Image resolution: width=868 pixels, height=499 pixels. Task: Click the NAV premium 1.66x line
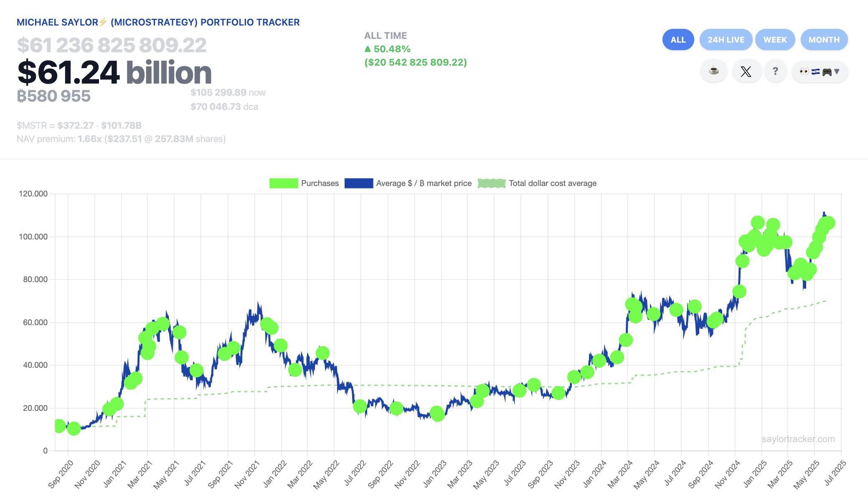pyautogui.click(x=121, y=139)
